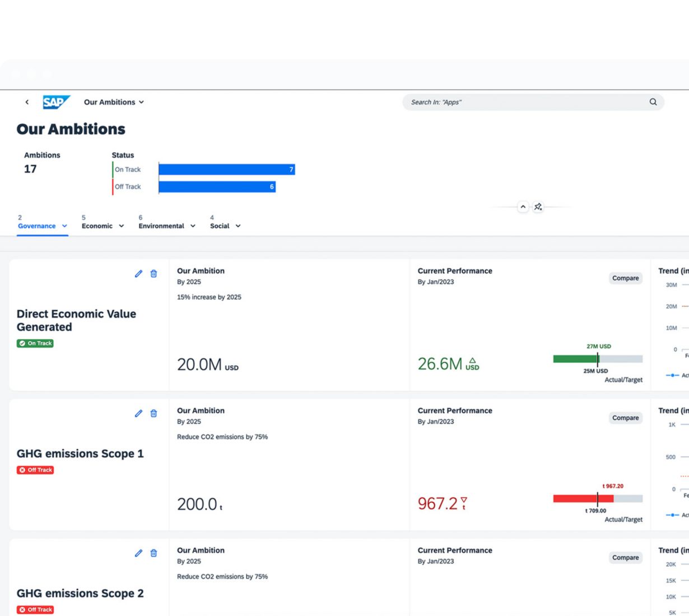Pin the header with the pin icon
The image size is (689, 616).
[x=538, y=207]
